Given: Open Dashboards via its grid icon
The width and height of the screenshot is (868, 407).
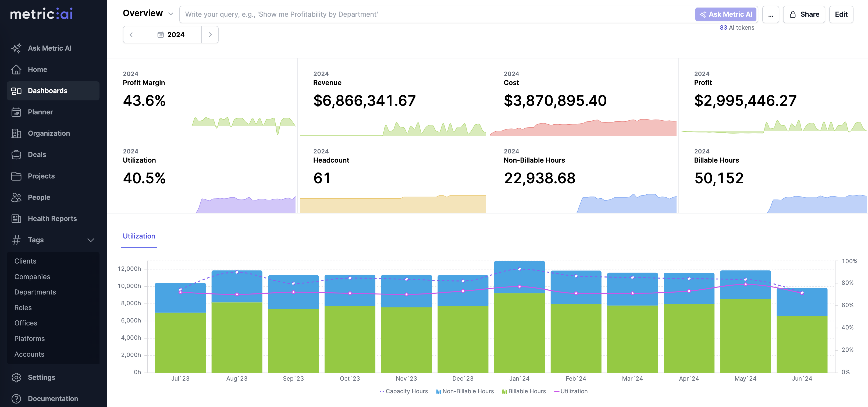Looking at the screenshot, I should 16,91.
